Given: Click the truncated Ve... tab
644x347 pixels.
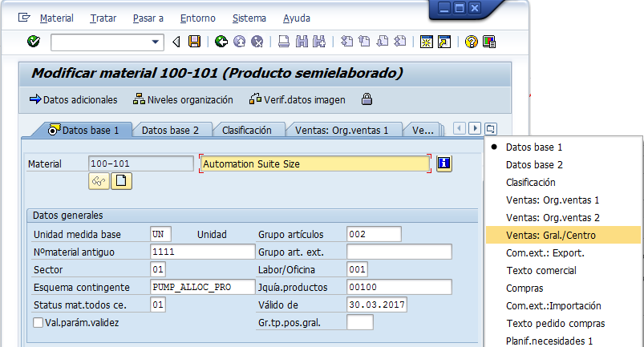Looking at the screenshot, I should coord(423,130).
